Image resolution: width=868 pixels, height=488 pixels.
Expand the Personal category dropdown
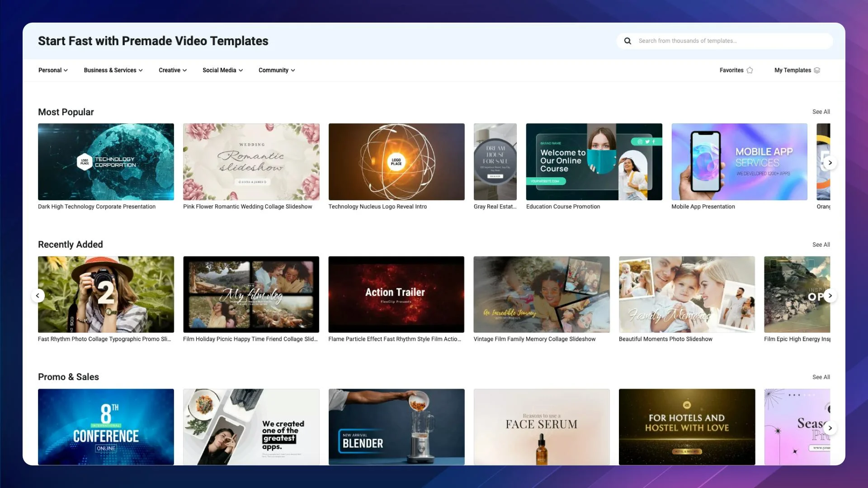pyautogui.click(x=53, y=70)
